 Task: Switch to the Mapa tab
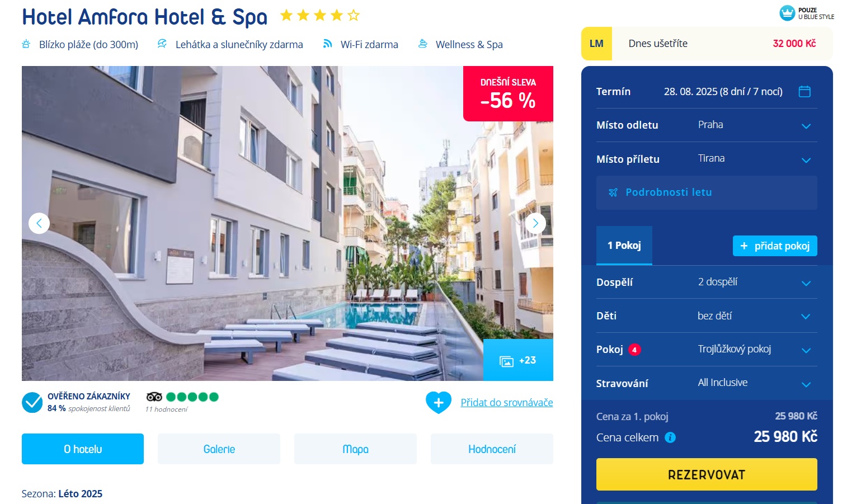tap(355, 449)
